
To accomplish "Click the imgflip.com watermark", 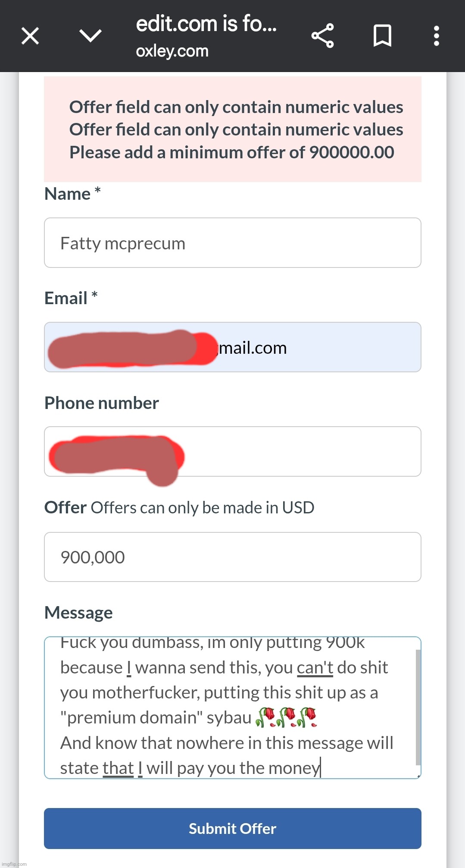I will click(x=14, y=864).
